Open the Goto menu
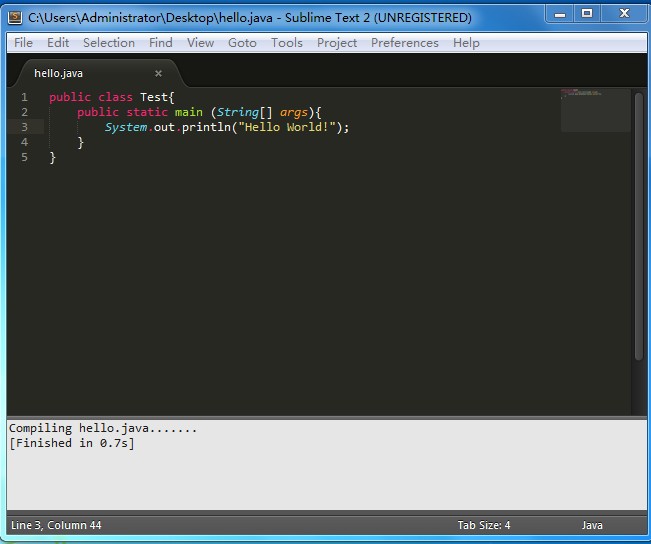Image resolution: width=651 pixels, height=544 pixels. click(242, 43)
